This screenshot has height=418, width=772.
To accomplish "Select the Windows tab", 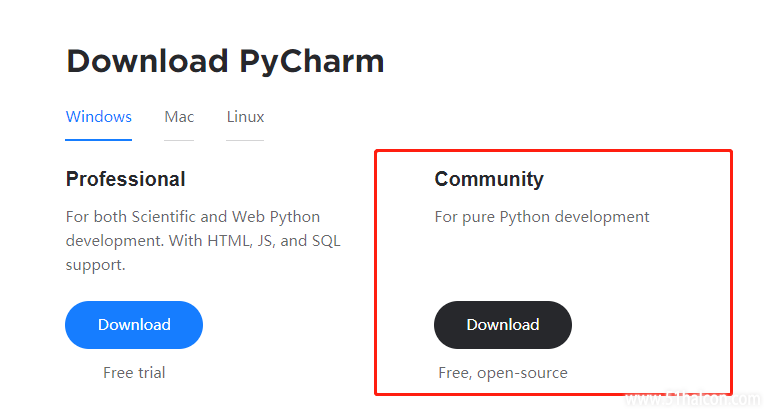I will [x=98, y=117].
